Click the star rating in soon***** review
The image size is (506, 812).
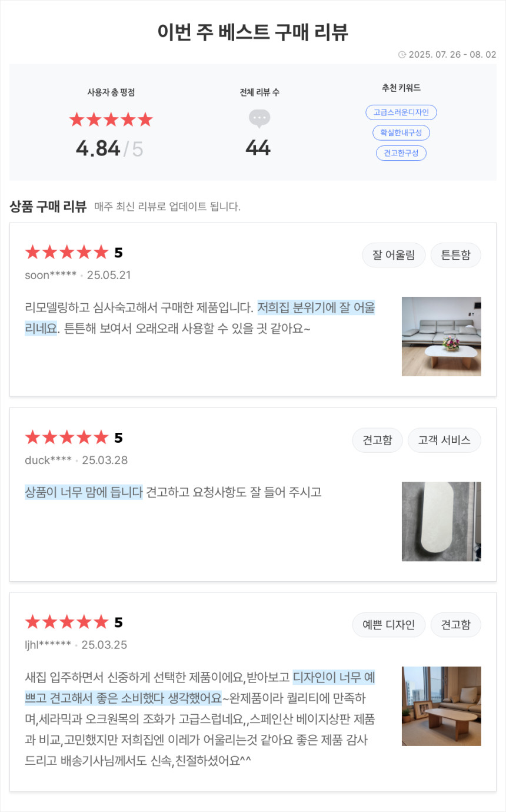(x=67, y=253)
